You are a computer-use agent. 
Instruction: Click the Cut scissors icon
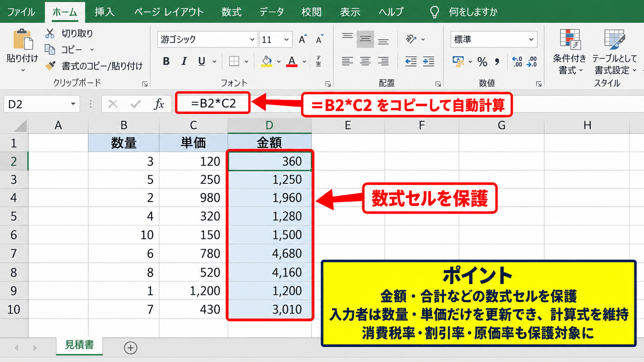50,33
